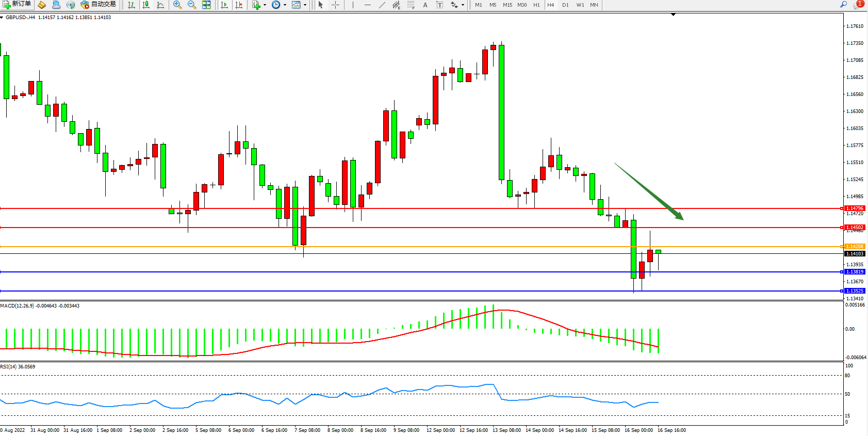Screen dimensions: 868x436
Task: Zoom in on the chart
Action: coord(177,5)
